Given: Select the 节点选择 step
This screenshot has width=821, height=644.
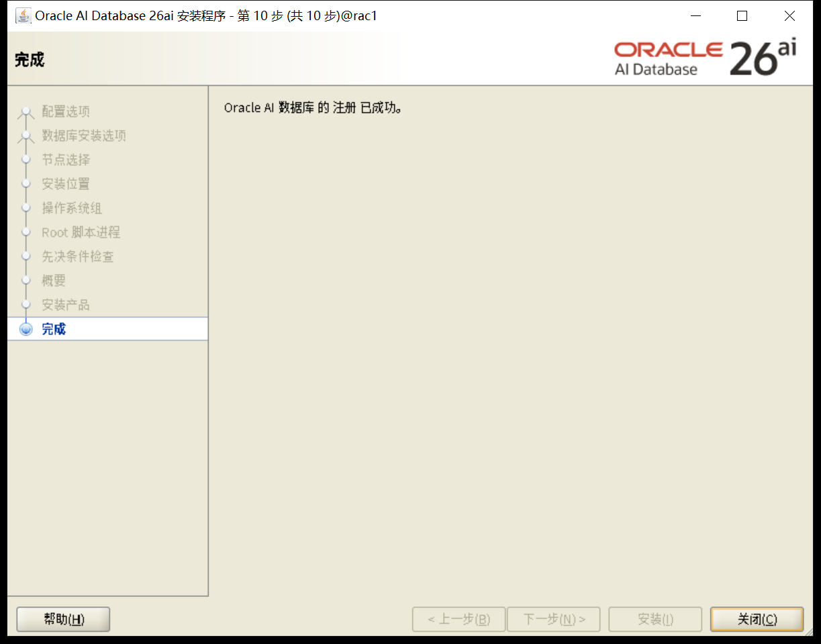Looking at the screenshot, I should [66, 160].
